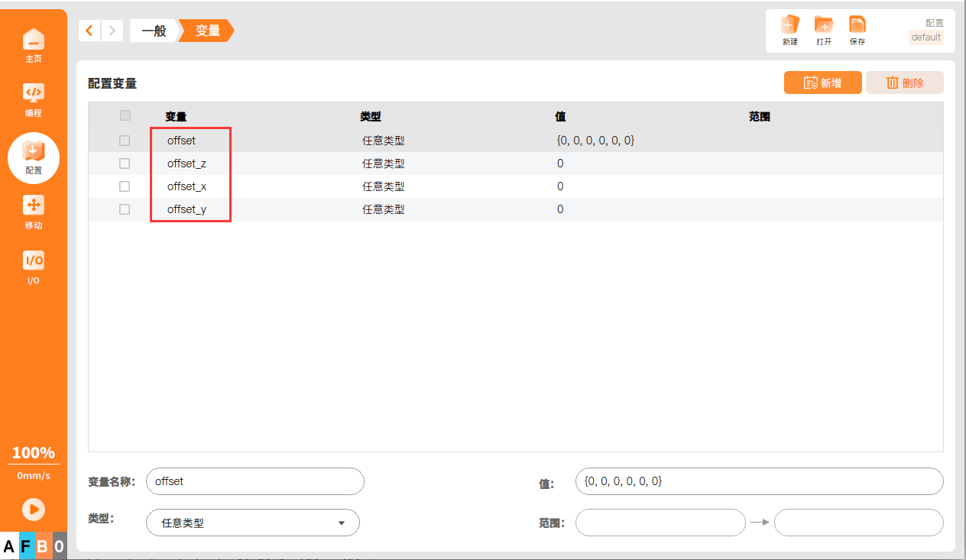
Task: Toggle the select-all checkbox in header
Action: click(125, 116)
